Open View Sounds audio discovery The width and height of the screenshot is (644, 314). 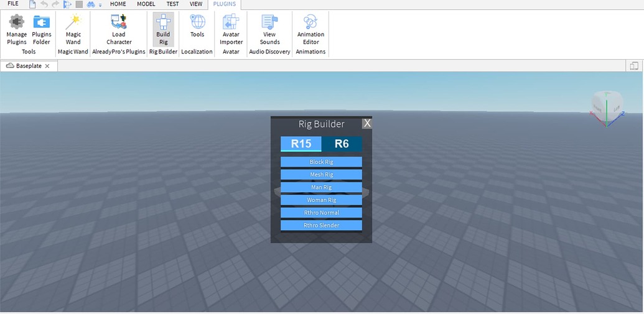tap(269, 29)
